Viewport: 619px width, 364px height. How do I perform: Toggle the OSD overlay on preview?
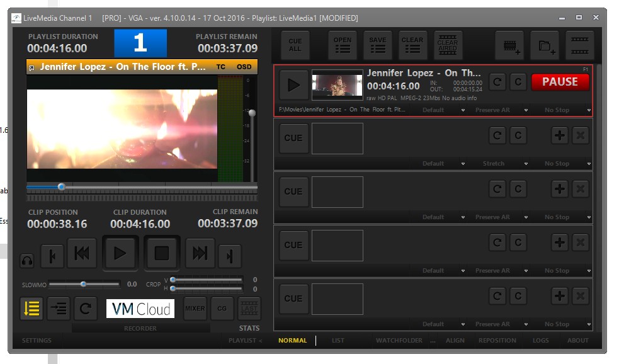(244, 67)
